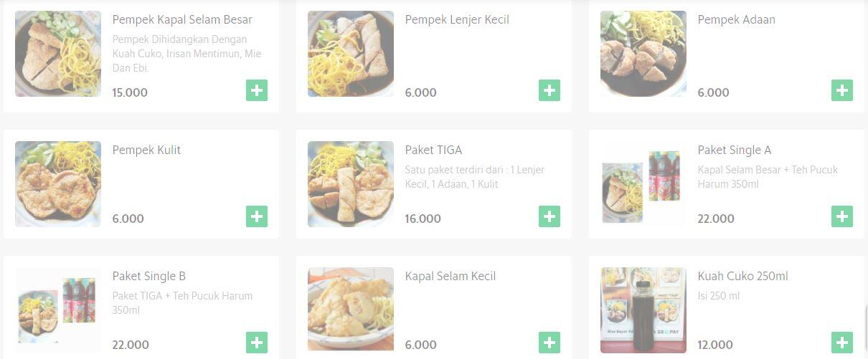Add Pempek Kapal Selam Besar to cart
Image resolution: width=868 pixels, height=359 pixels.
pos(257,90)
